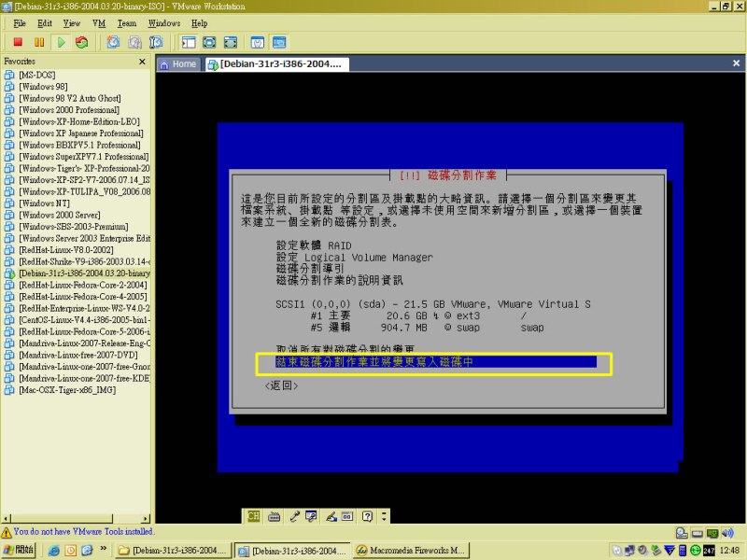Select [Windows-XP-Home-Edition-LEO] favorite
747x560 pixels.
(79, 122)
